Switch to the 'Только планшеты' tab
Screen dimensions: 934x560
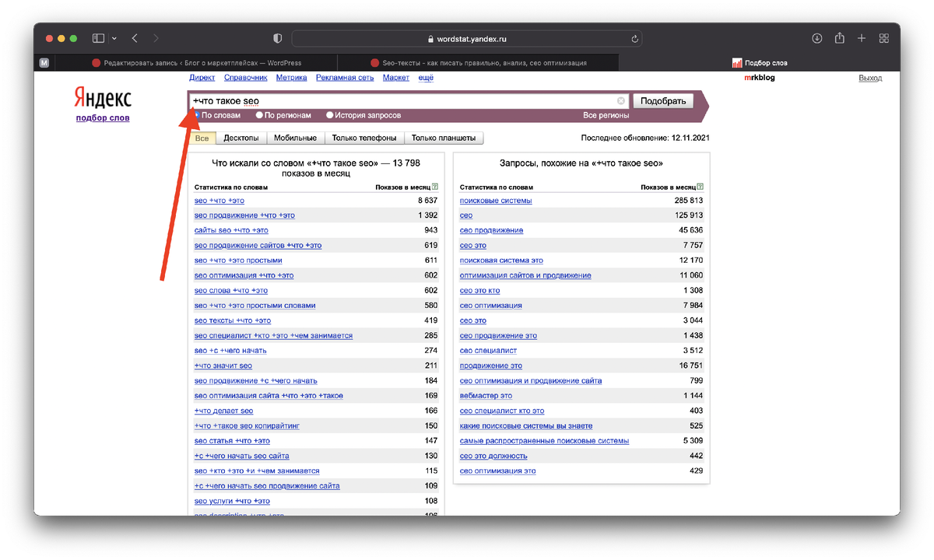point(447,137)
